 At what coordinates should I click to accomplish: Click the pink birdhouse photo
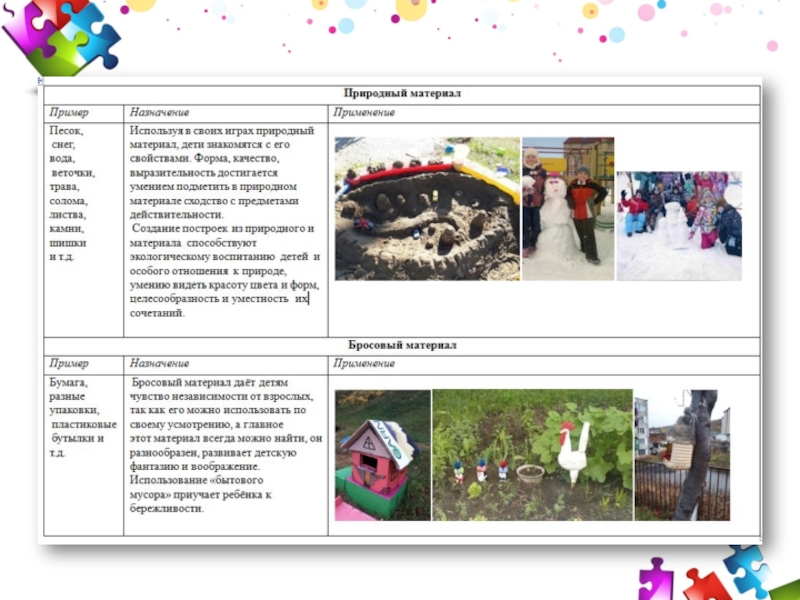point(380,456)
